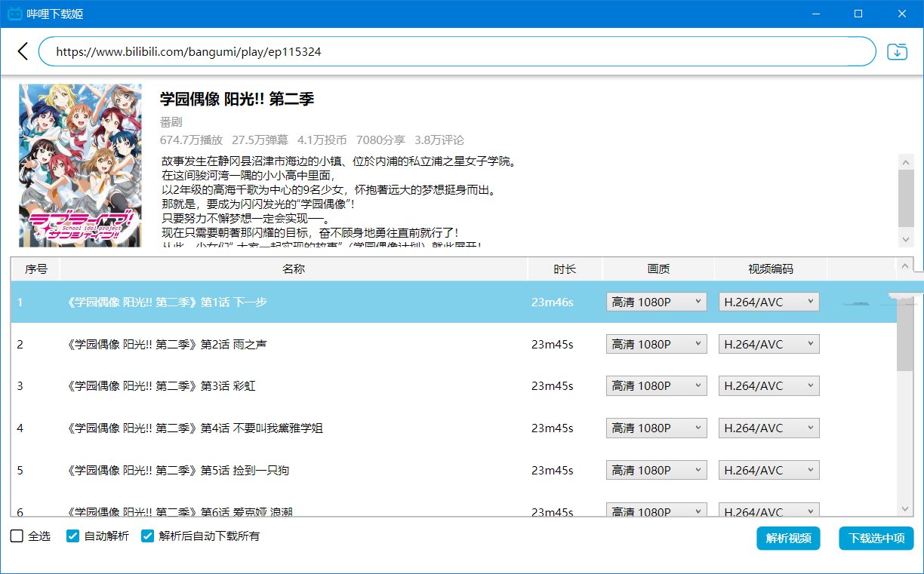Uncheck 解析后自动下载所有 option
The width and height of the screenshot is (924, 574).
pyautogui.click(x=148, y=536)
